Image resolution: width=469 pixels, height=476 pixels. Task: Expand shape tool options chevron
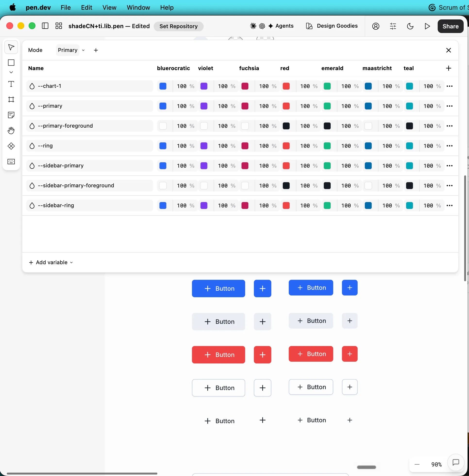(11, 72)
